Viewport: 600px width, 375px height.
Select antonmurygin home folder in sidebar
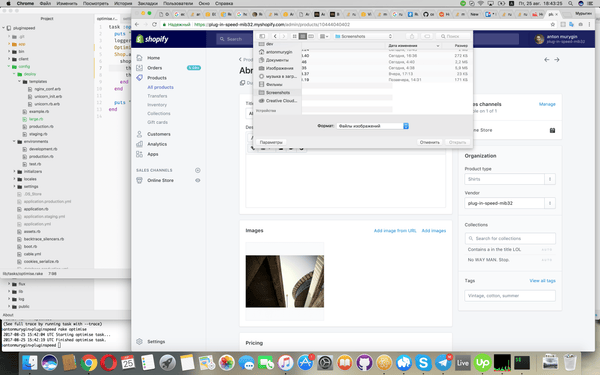tap(279, 52)
